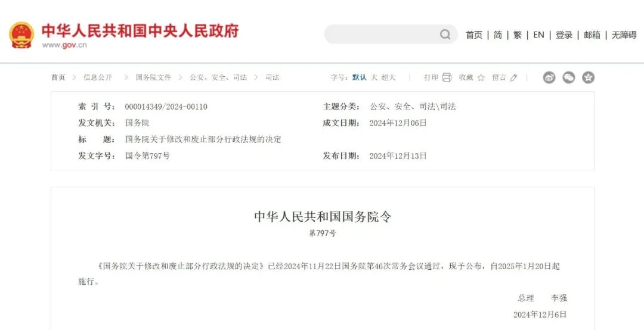Image resolution: width=644 pixels, height=330 pixels.
Task: Share to QQ Zone star icon
Action: 588,77
